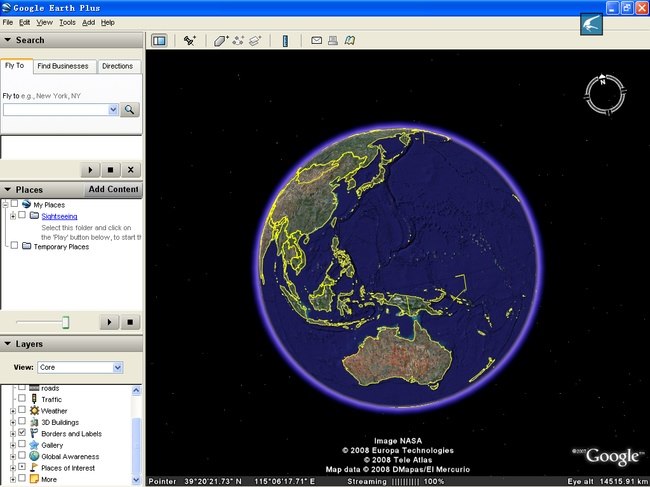The height and width of the screenshot is (487, 650).
Task: Click the Global Awareness globe icon
Action: (x=34, y=456)
